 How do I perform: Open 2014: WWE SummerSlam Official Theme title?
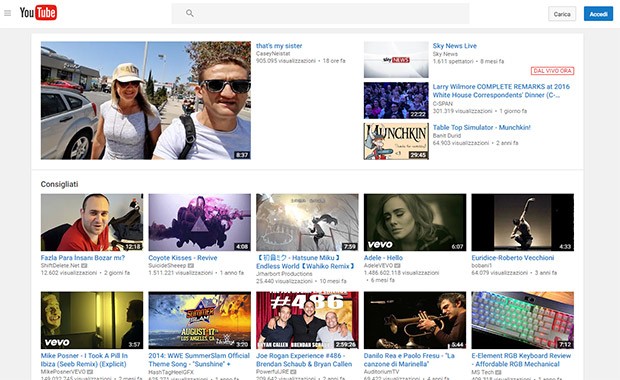(199, 360)
